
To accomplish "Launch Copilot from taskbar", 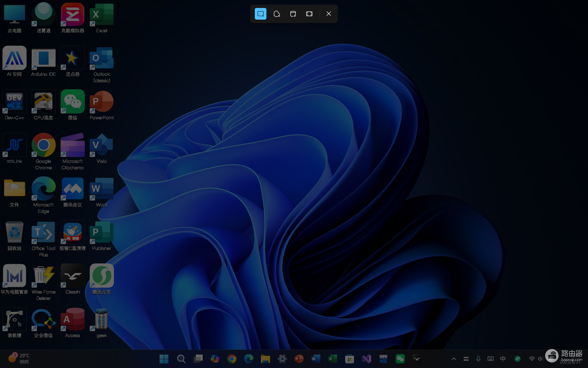I will [215, 358].
